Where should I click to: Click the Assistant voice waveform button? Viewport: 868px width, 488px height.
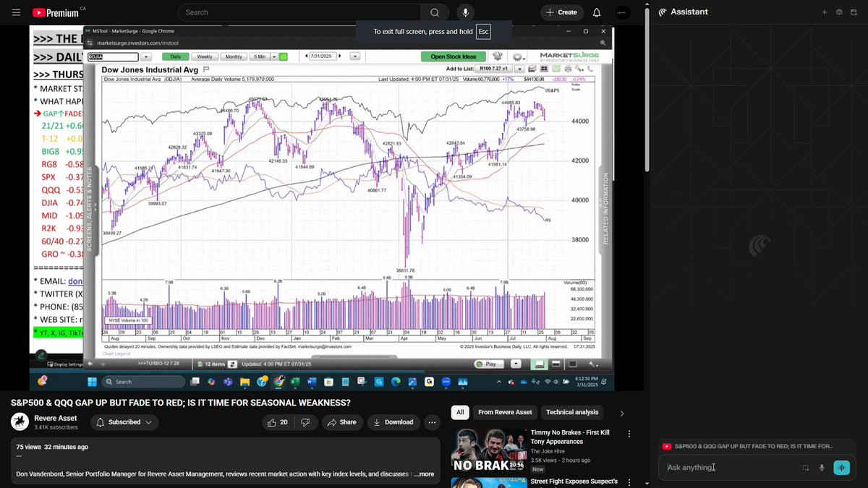tap(841, 468)
